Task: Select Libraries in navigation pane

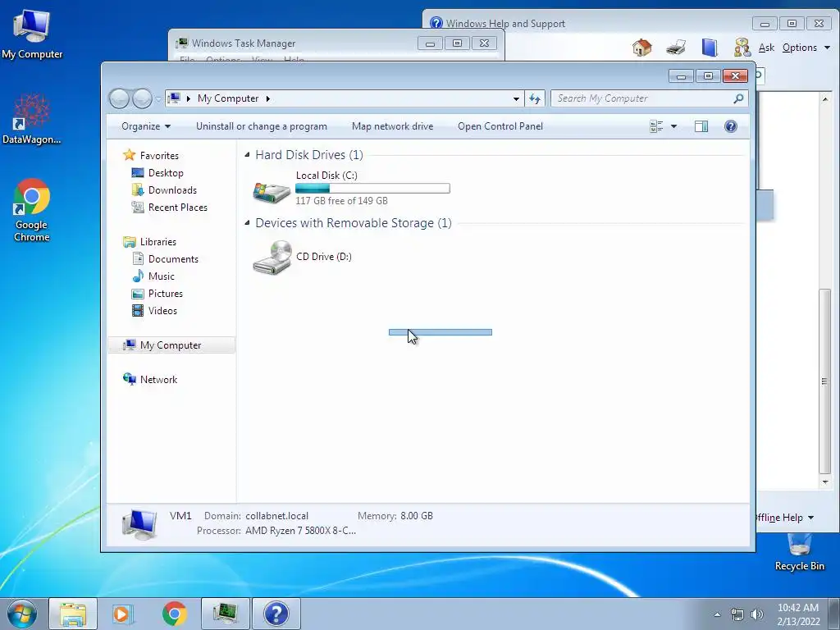Action: [x=158, y=242]
